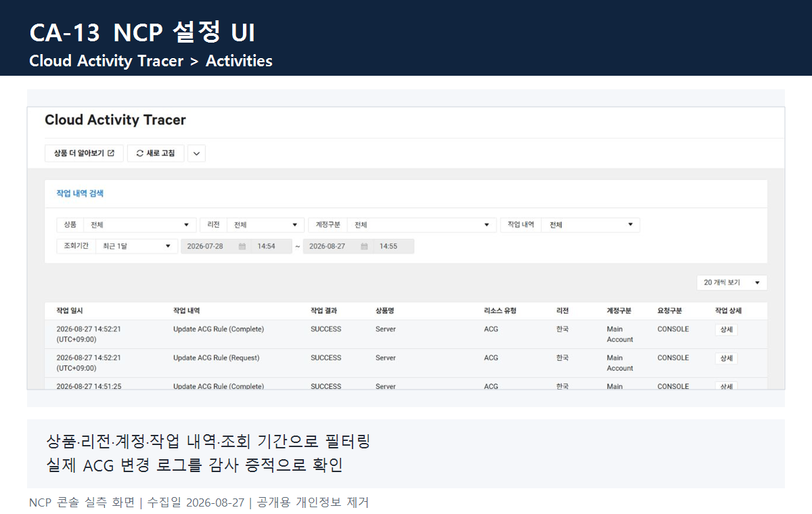The height and width of the screenshot is (514, 812).
Task: Open the calendar icon for end date 2026-08-27
Action: tap(364, 246)
